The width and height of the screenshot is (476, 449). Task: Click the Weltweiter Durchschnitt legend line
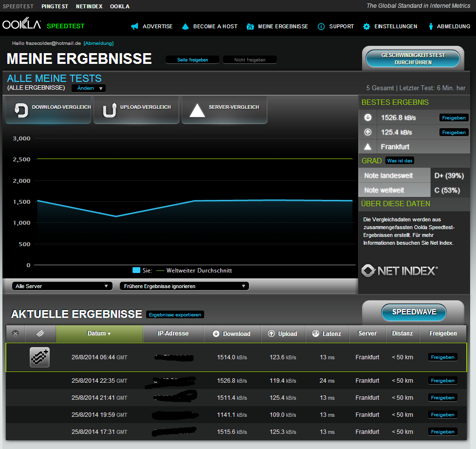(x=160, y=271)
